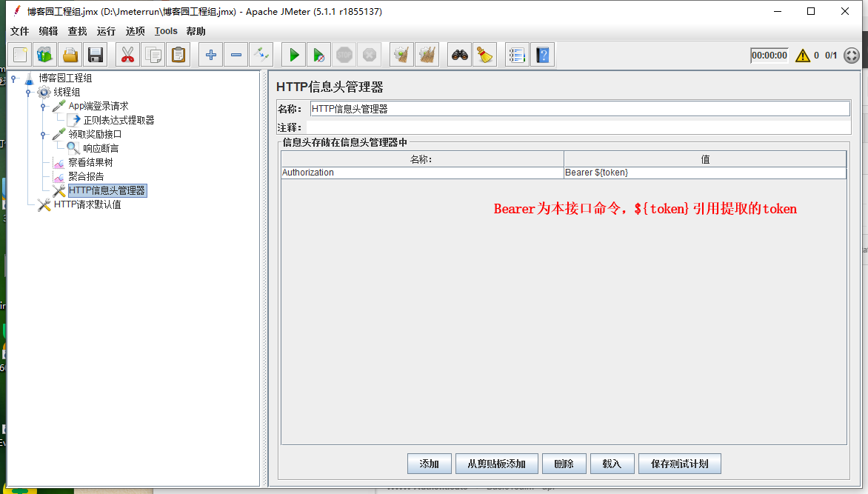Open the 编辑 menu
This screenshot has width=868, height=494.
click(48, 31)
